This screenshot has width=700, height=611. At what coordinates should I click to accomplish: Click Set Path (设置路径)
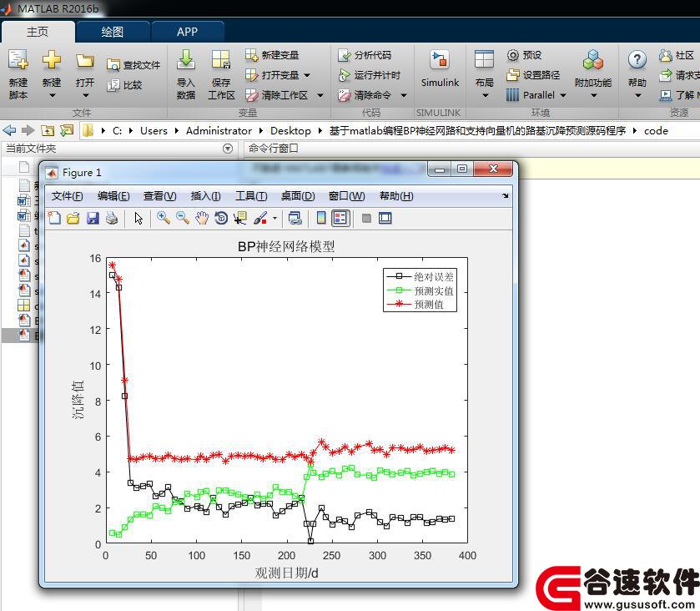coord(533,75)
